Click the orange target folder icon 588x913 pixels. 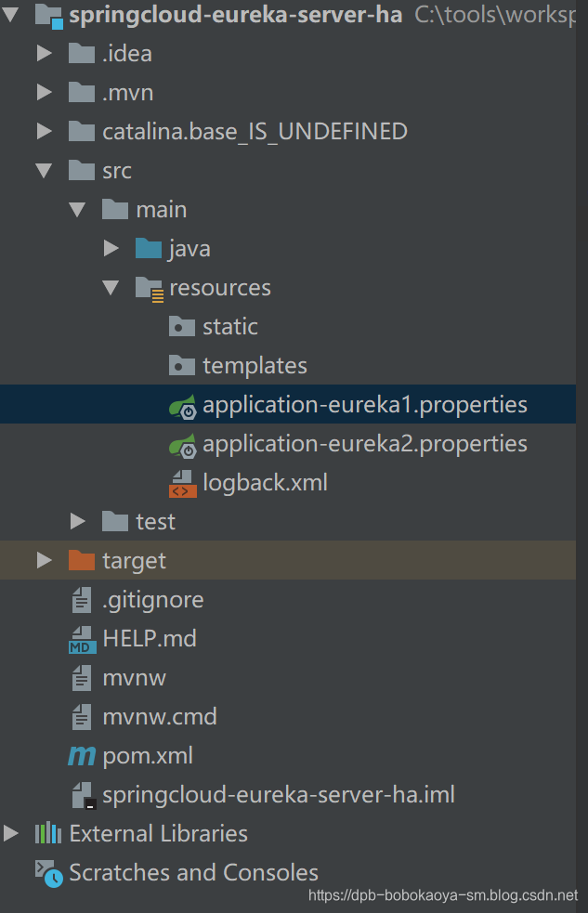pyautogui.click(x=82, y=561)
